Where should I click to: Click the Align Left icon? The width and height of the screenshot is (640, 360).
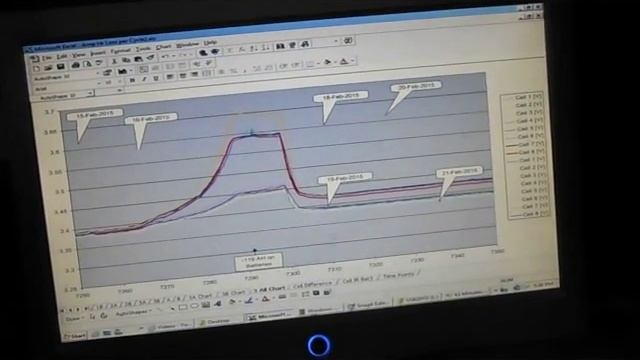coord(170,76)
